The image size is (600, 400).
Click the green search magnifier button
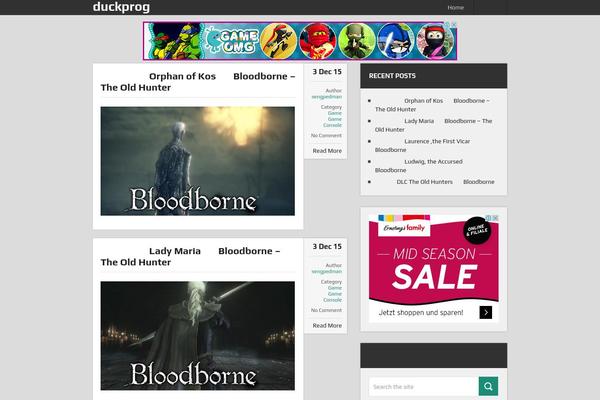(x=488, y=386)
